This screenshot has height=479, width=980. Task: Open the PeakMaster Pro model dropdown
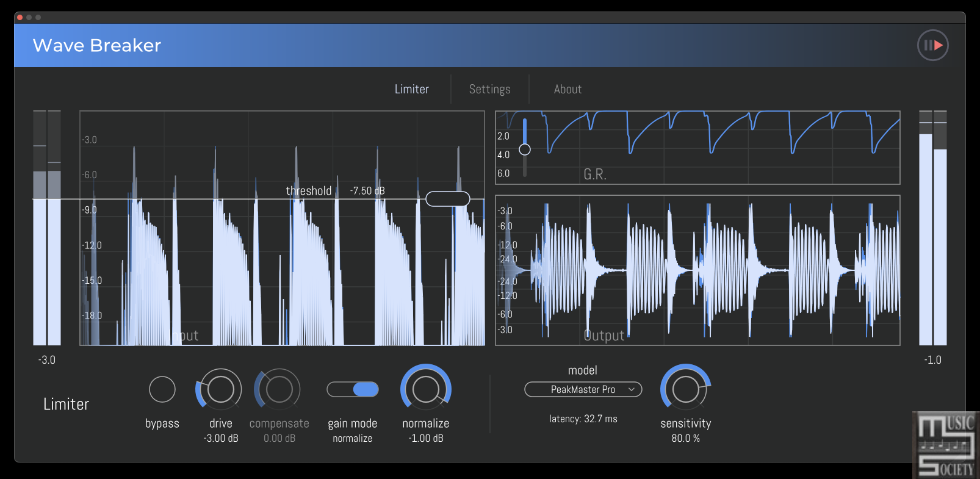coord(583,389)
